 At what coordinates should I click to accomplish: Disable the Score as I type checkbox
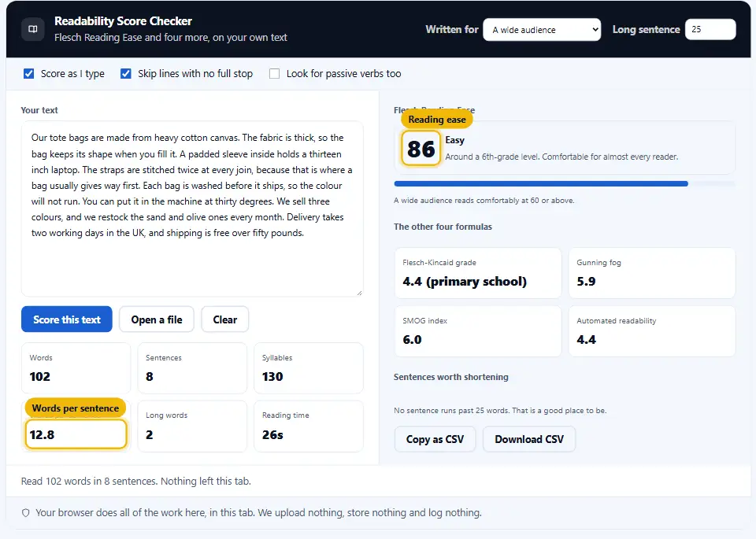coord(29,74)
